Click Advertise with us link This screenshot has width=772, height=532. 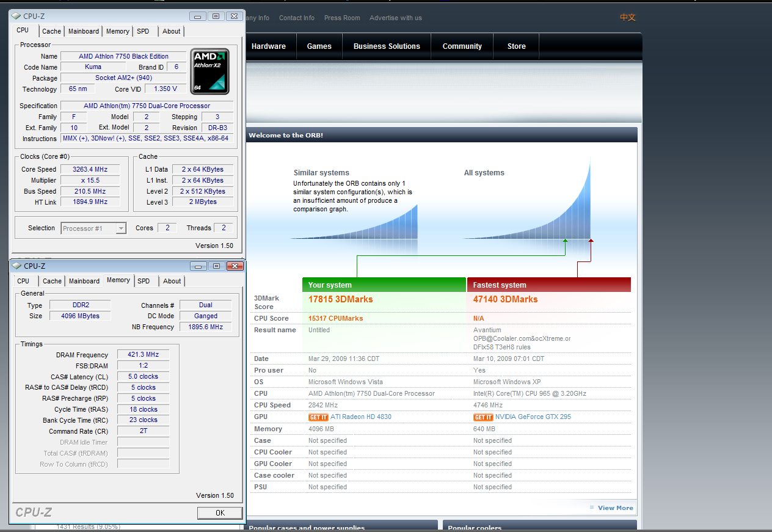(396, 18)
